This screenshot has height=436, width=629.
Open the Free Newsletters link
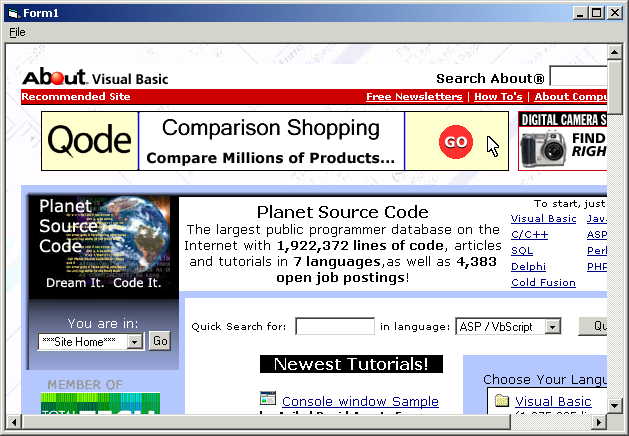(414, 97)
